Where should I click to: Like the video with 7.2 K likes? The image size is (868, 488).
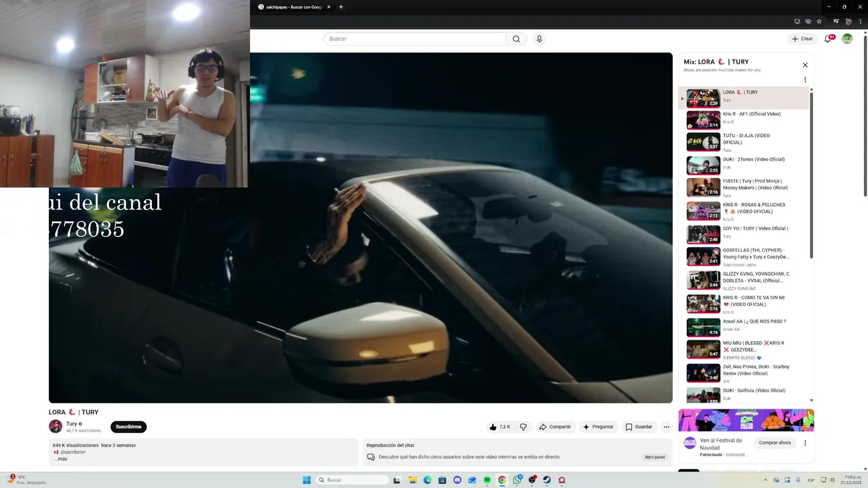click(x=500, y=427)
